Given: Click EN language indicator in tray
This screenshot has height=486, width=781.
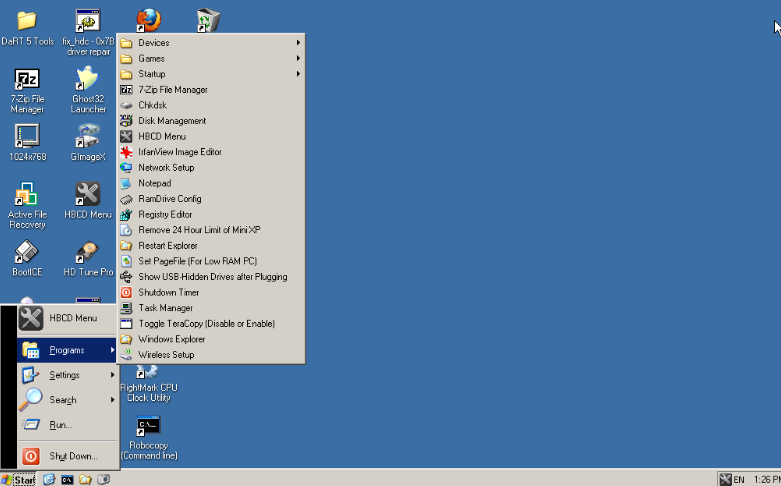Looking at the screenshot, I should [739, 480].
